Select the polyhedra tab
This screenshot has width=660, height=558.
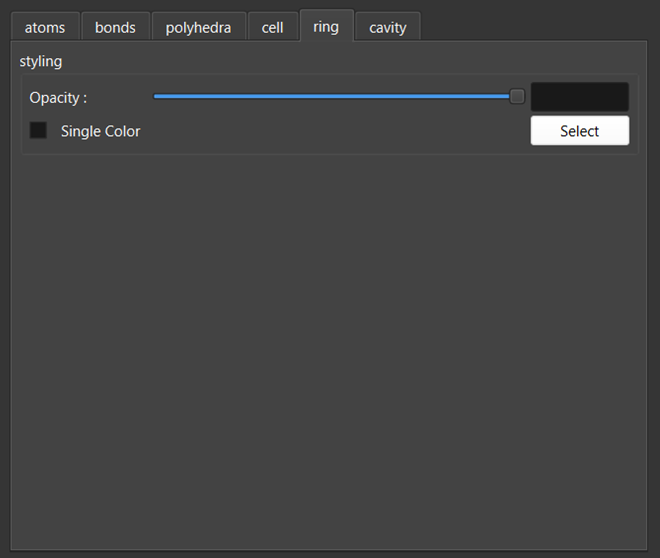click(198, 27)
